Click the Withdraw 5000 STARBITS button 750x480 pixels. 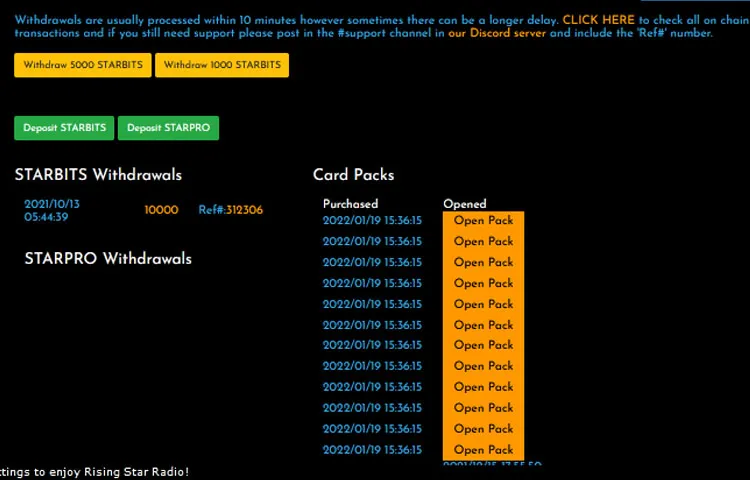[x=83, y=65]
